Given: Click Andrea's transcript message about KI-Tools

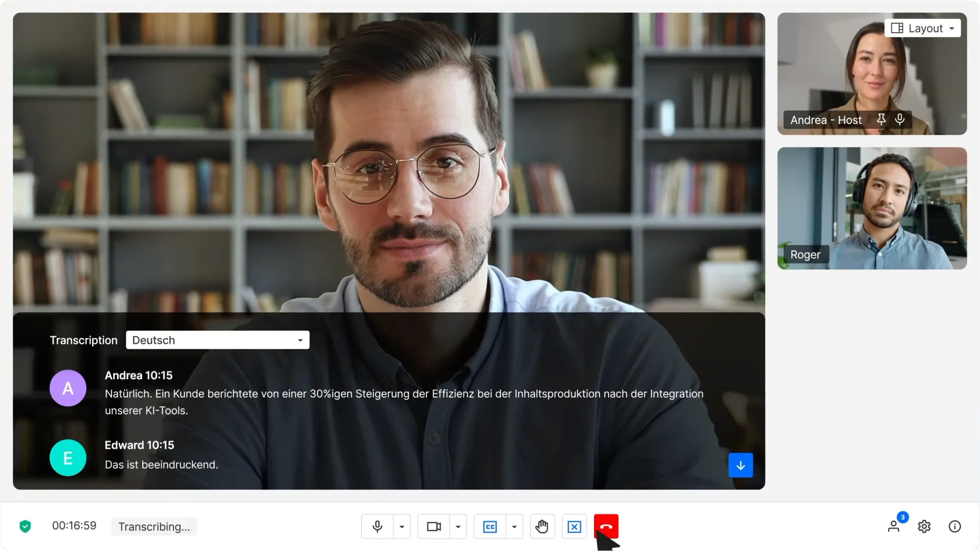Looking at the screenshot, I should click(404, 402).
